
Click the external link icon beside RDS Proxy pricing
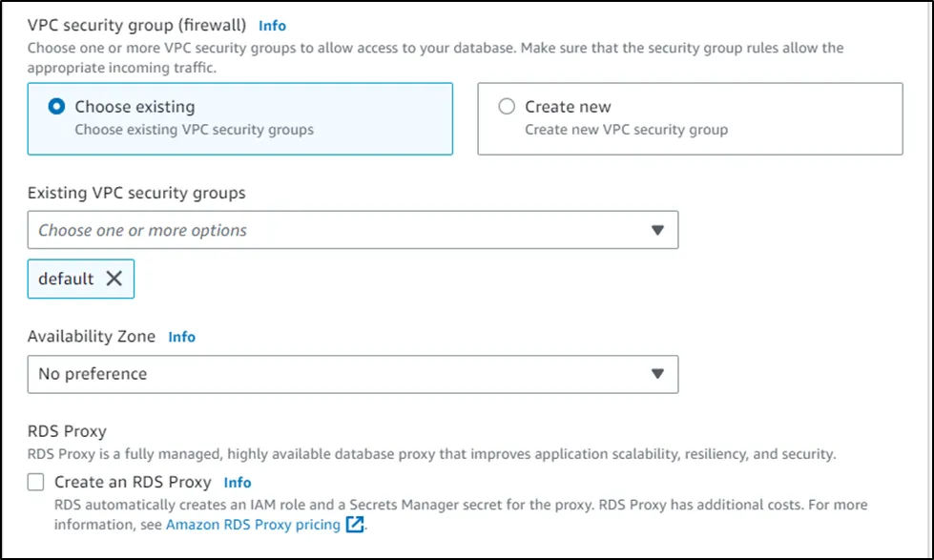coord(355,525)
